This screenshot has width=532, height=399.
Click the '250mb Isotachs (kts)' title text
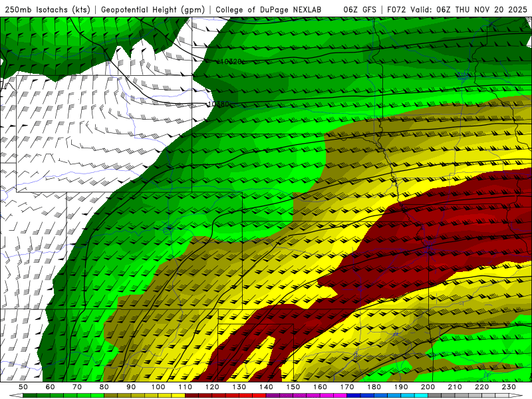point(48,10)
